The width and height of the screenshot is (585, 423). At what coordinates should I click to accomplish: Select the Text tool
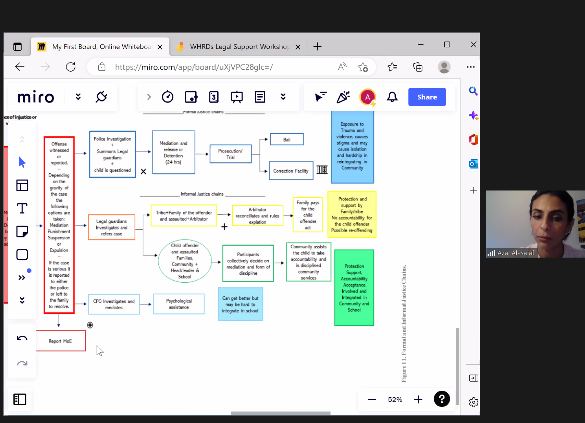pos(22,208)
